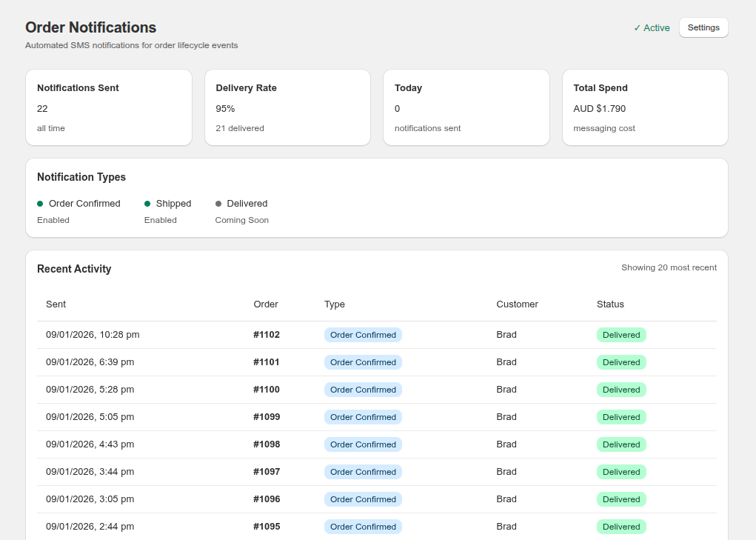Open the Showing 20 most recent selector
The image size is (756, 540).
(x=669, y=267)
